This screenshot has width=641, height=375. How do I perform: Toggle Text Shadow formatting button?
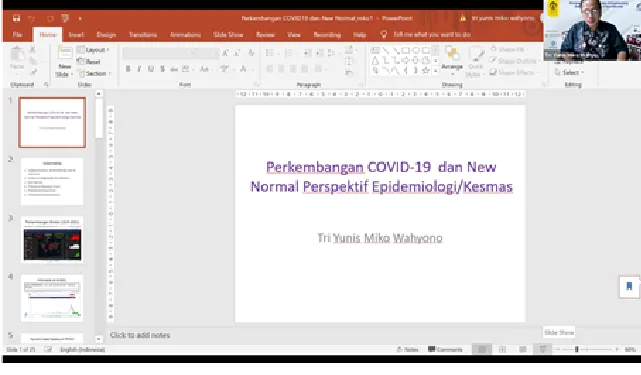point(162,69)
